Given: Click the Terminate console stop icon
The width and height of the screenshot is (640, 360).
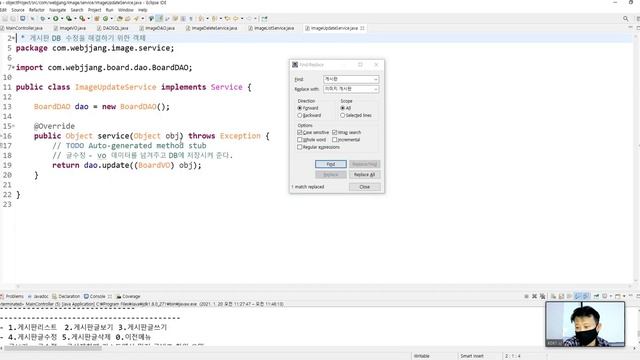Looking at the screenshot, I should click(x=527, y=296).
